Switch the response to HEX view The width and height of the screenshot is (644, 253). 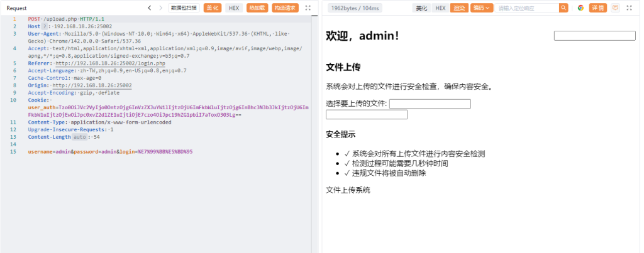click(440, 8)
